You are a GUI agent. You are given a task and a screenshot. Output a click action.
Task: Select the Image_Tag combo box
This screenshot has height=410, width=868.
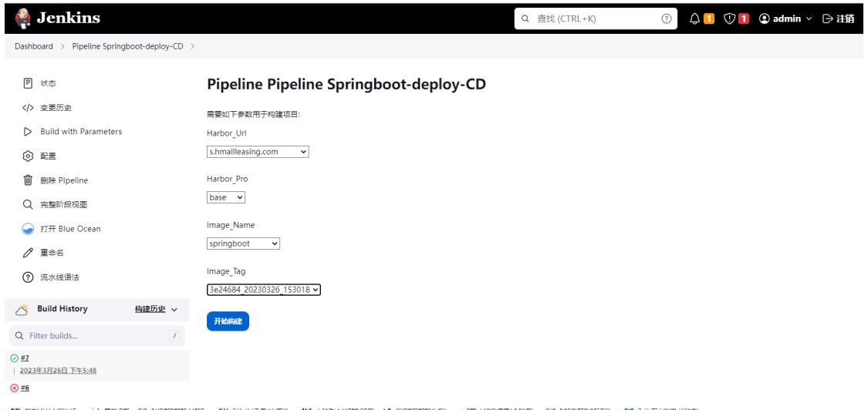point(263,290)
